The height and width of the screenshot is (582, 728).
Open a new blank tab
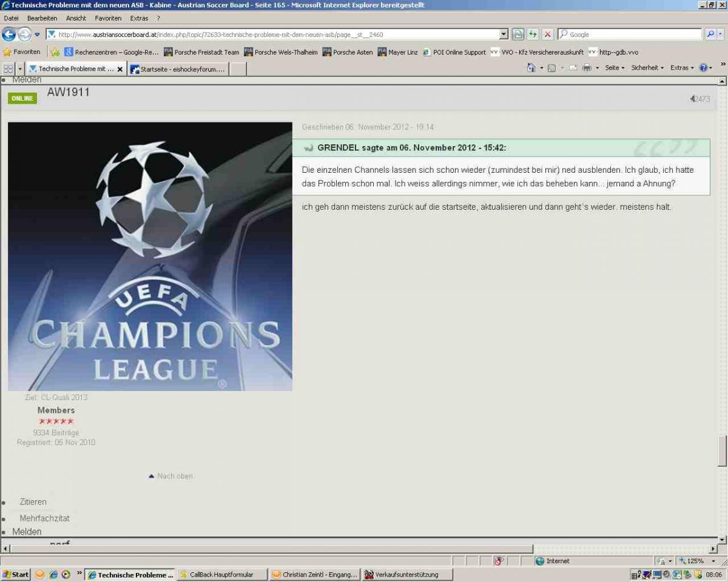tap(238, 69)
